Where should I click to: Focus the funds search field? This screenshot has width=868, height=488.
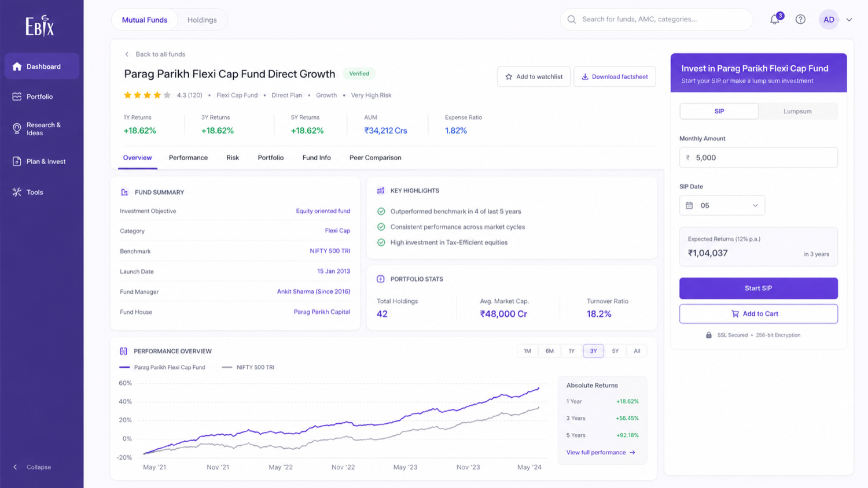click(657, 20)
